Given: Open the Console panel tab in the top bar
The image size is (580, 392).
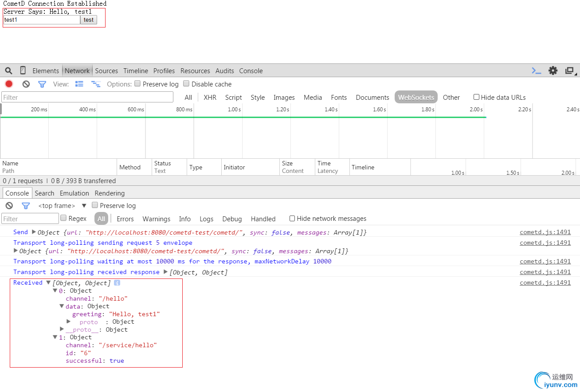Looking at the screenshot, I should [x=251, y=71].
